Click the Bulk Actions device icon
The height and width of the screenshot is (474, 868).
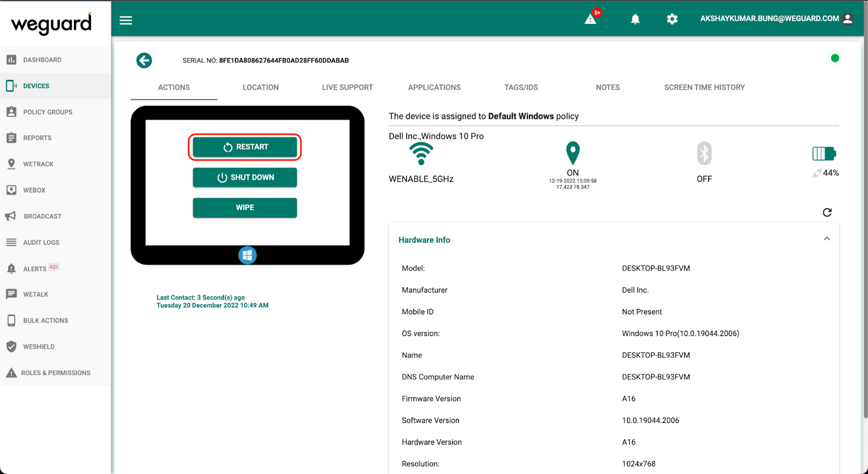tap(11, 320)
